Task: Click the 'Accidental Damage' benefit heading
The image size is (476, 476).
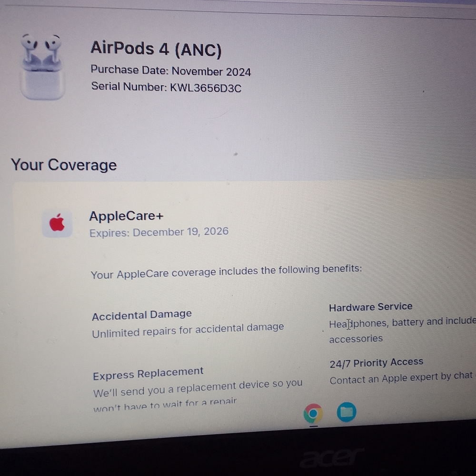Action: pos(142,315)
